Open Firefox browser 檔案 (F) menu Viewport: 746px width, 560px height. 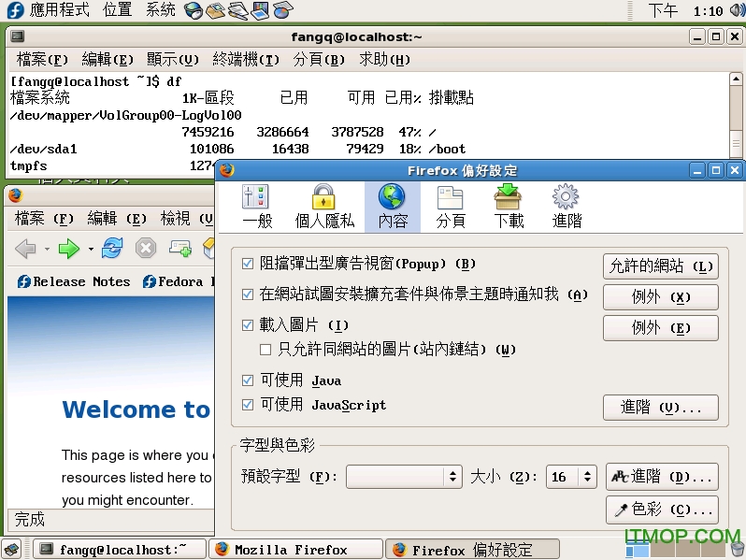click(44, 219)
